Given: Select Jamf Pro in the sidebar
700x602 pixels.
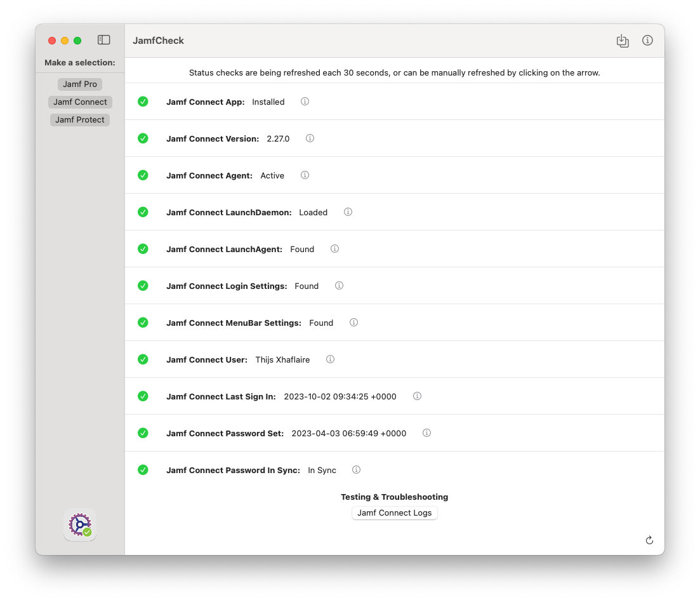Looking at the screenshot, I should click(80, 84).
